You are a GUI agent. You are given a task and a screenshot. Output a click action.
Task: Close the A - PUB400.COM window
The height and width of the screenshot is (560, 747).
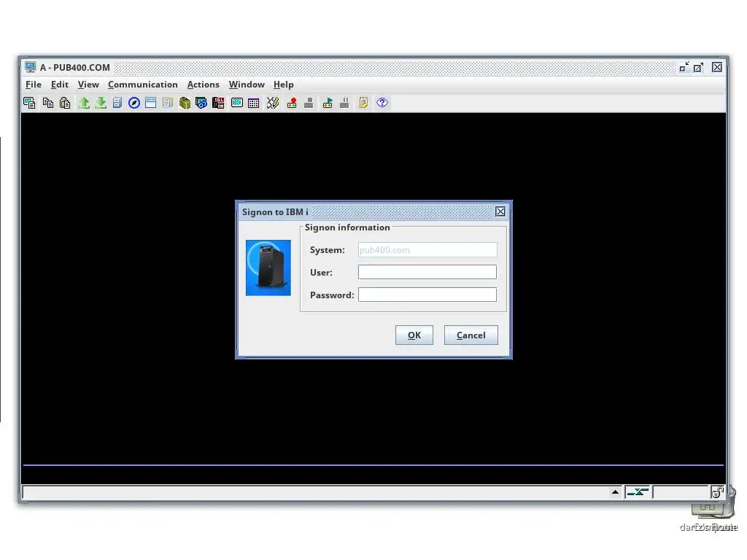click(717, 67)
